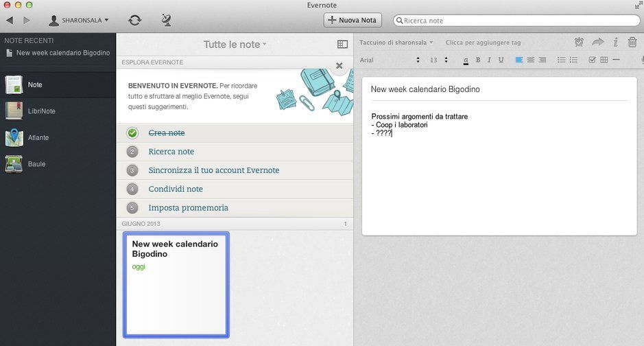Change the note list view layout icon

click(342, 45)
